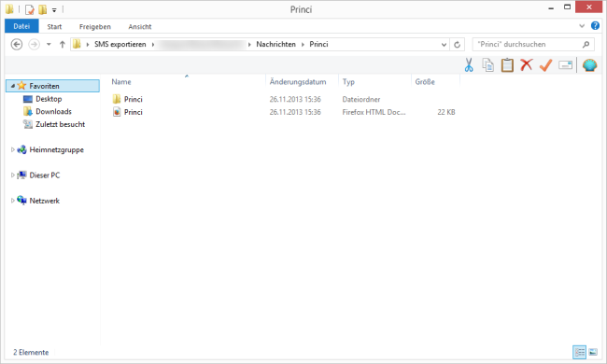607x364 pixels.
Task: Open the Datei tab
Action: tap(21, 26)
